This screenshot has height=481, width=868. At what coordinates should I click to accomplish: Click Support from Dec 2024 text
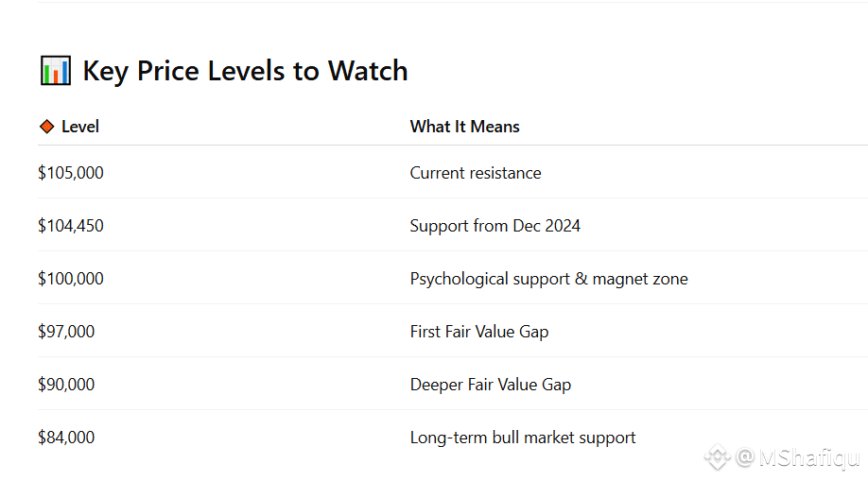click(x=495, y=226)
